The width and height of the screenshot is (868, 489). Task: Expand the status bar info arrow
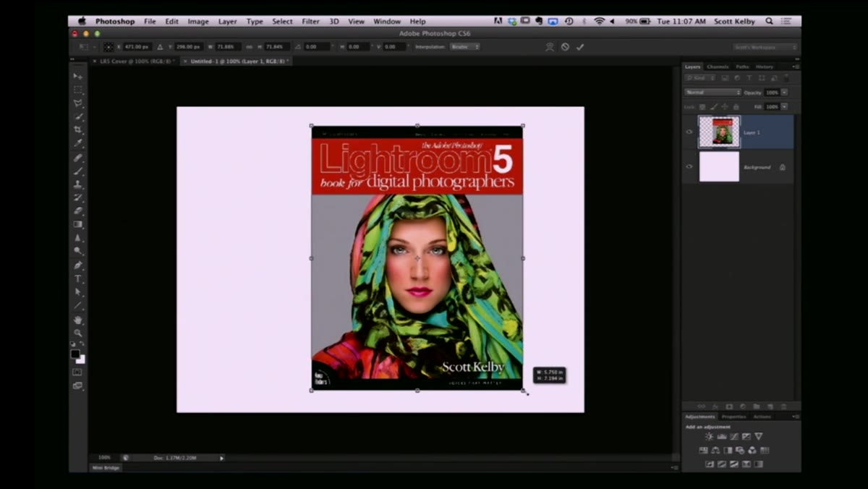point(221,457)
